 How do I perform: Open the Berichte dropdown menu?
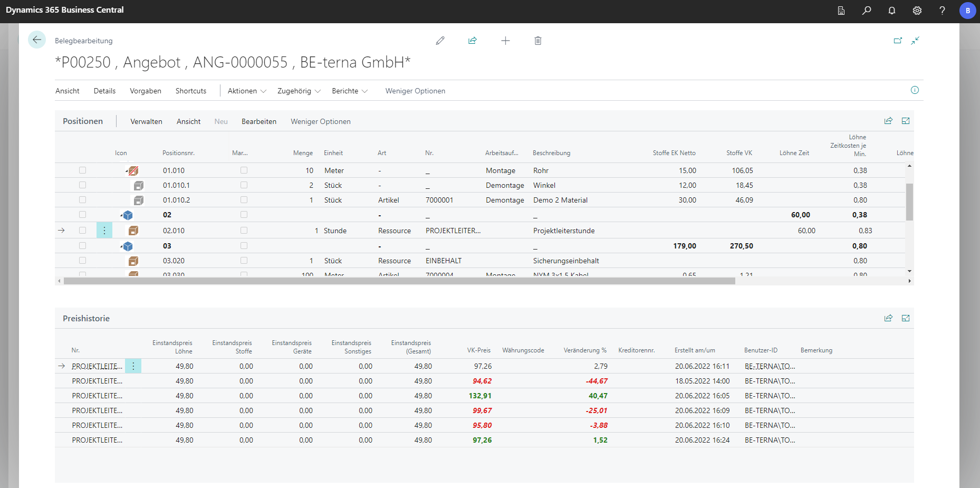tap(350, 91)
